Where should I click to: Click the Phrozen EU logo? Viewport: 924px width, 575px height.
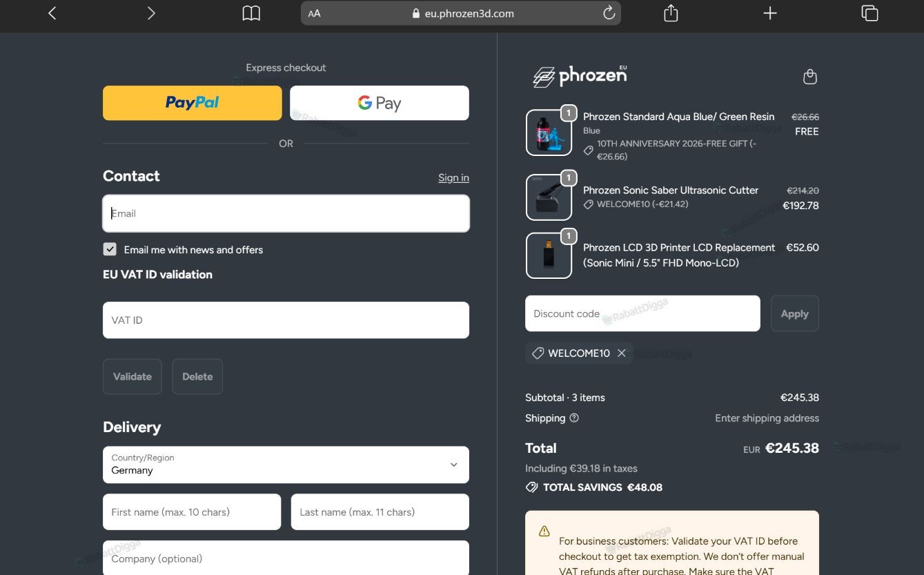click(x=580, y=76)
